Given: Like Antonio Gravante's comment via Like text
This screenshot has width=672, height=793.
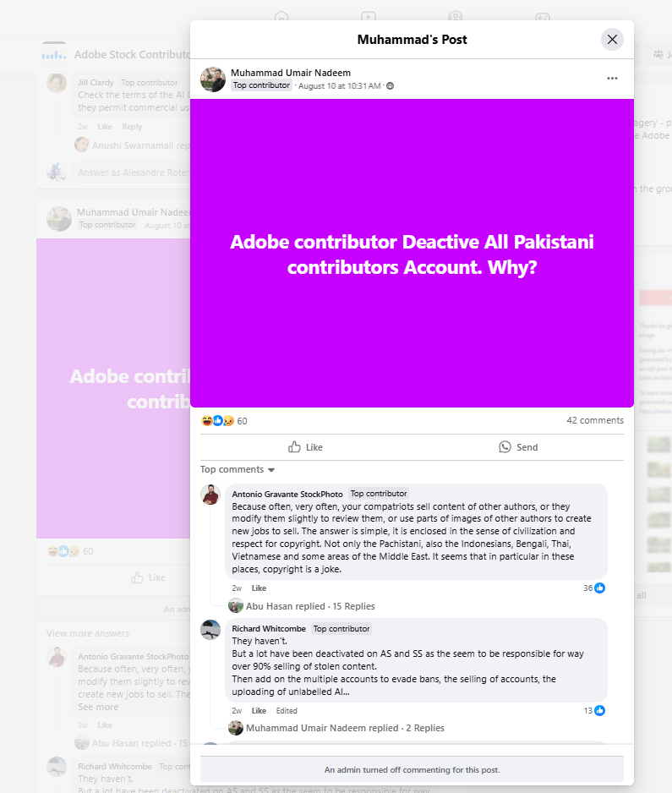Looking at the screenshot, I should tap(259, 588).
